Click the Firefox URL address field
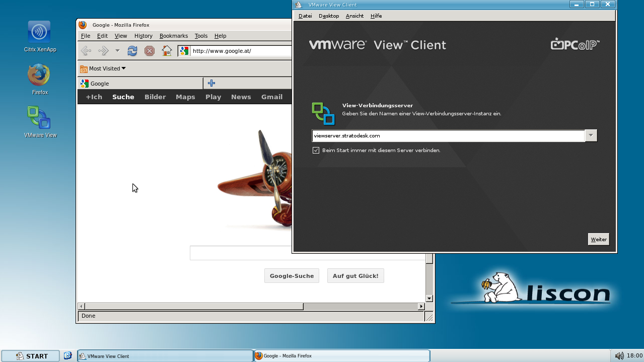This screenshot has height=362, width=644. (241, 51)
